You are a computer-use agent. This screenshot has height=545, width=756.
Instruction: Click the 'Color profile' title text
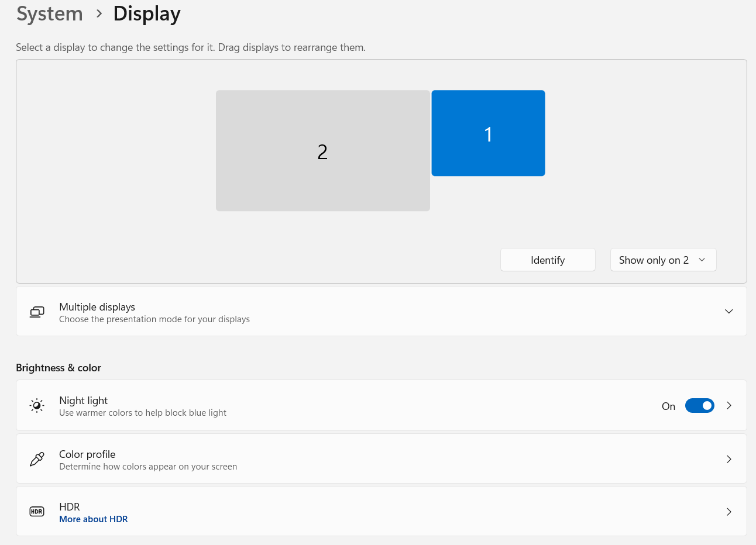pyautogui.click(x=87, y=454)
